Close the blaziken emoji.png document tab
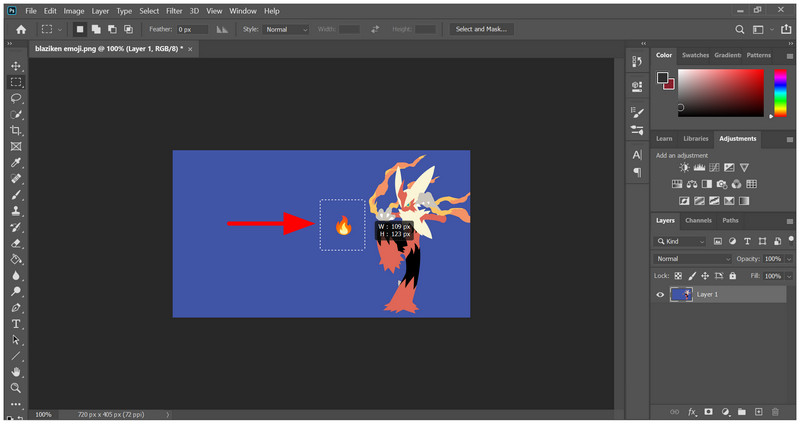 pyautogui.click(x=190, y=49)
